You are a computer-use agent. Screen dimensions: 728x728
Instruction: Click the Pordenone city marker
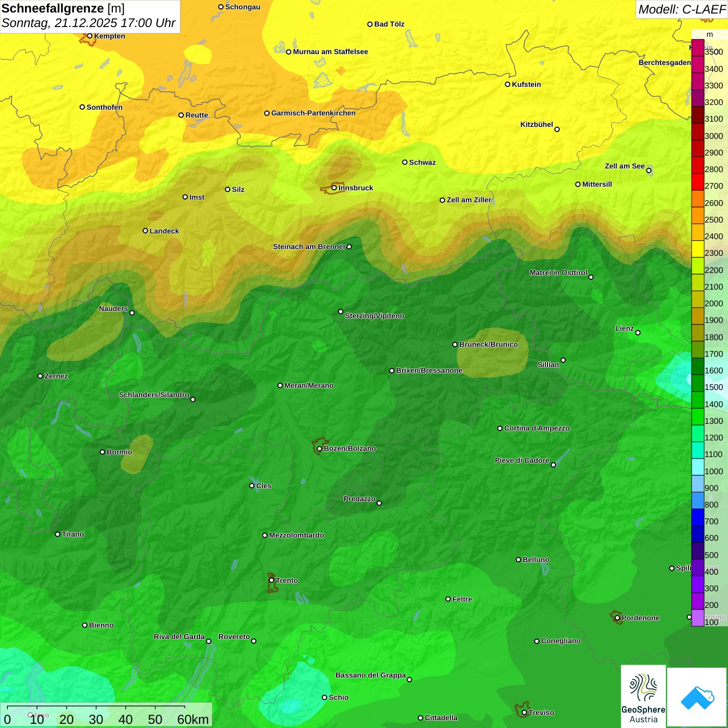[x=617, y=618]
